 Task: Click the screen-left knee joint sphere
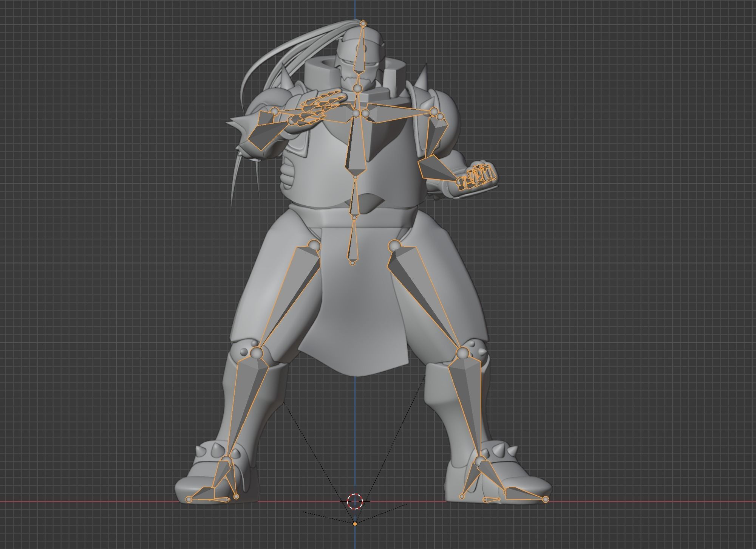coord(257,353)
